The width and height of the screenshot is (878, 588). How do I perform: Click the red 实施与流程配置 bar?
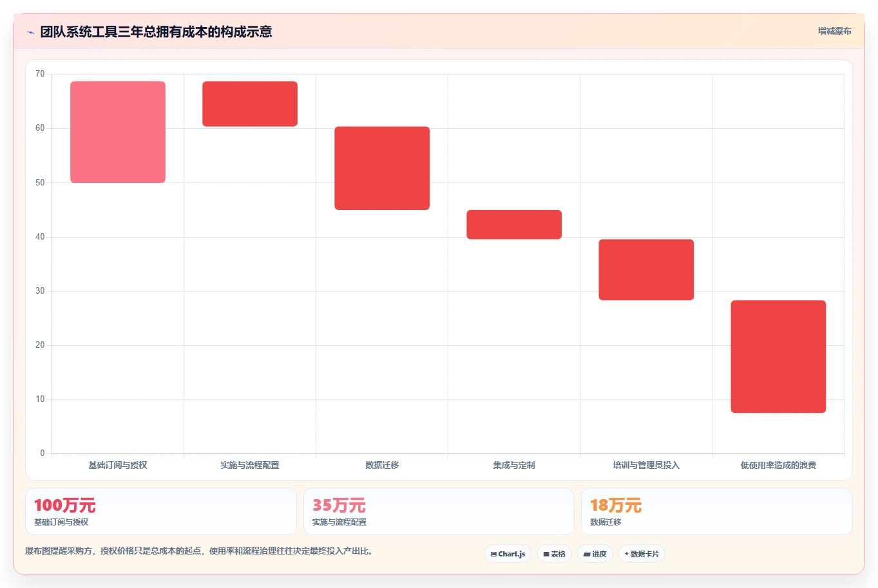pos(250,104)
